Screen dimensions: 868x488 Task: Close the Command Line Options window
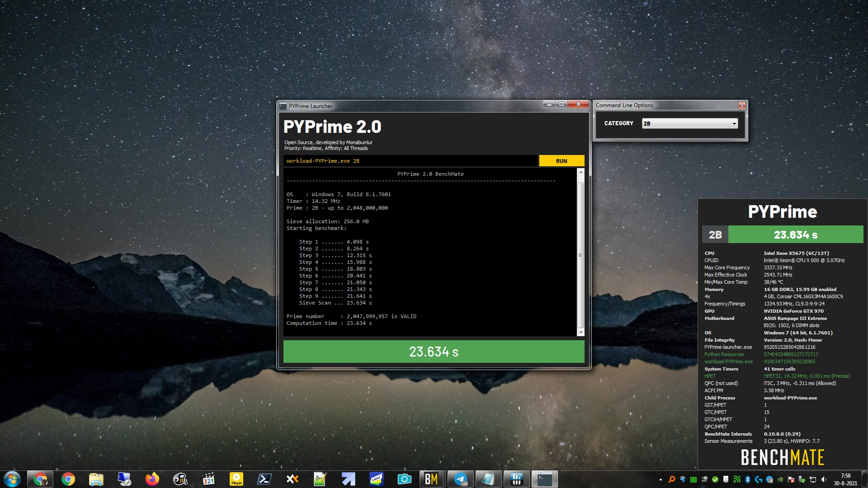[x=742, y=105]
